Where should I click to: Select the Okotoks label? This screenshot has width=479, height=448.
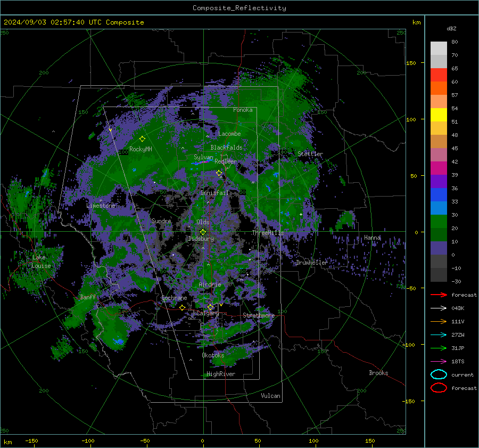pyautogui.click(x=213, y=355)
